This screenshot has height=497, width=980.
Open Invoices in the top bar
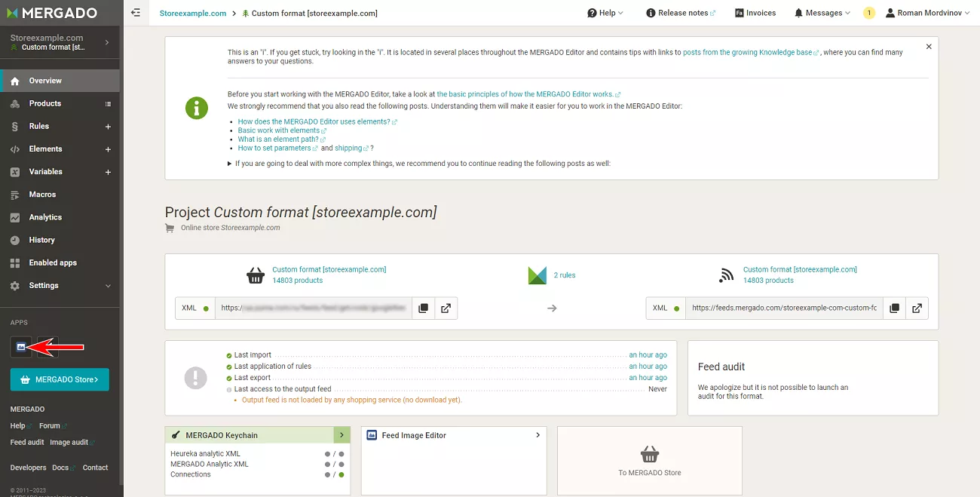click(x=755, y=13)
